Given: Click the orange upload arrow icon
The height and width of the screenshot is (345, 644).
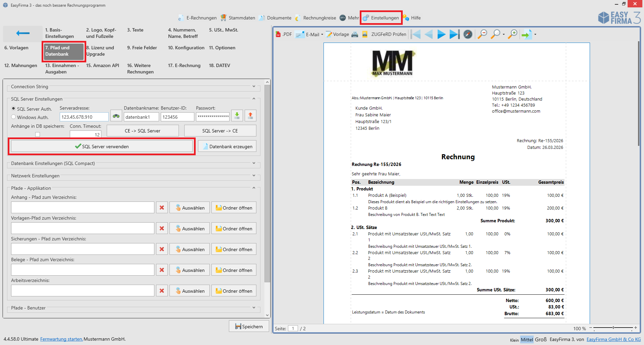Looking at the screenshot, I should 250,116.
